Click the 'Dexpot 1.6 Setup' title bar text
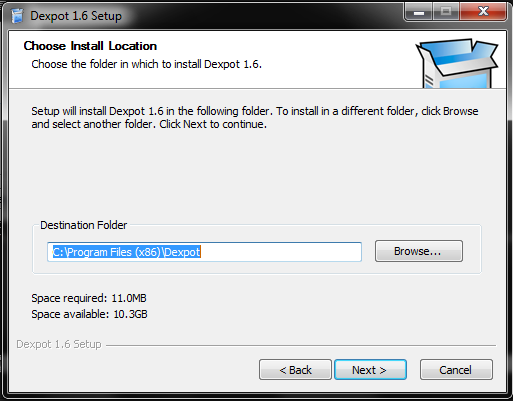Screen dimensions: 513x401 (x=76, y=16)
